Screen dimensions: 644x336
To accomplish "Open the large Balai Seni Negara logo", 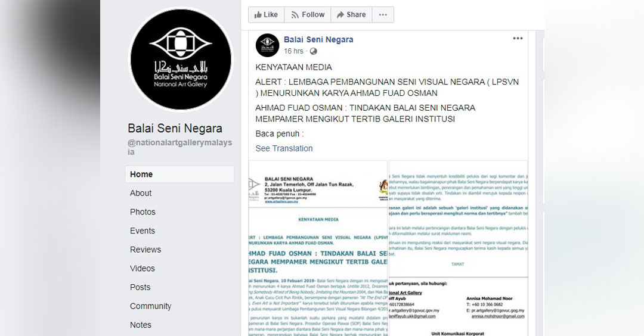I will click(x=181, y=59).
